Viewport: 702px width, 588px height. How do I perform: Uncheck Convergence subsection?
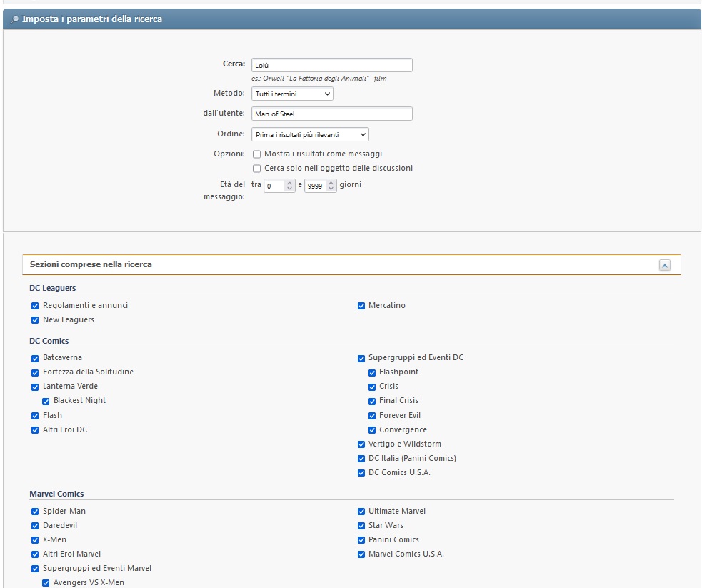(372, 430)
